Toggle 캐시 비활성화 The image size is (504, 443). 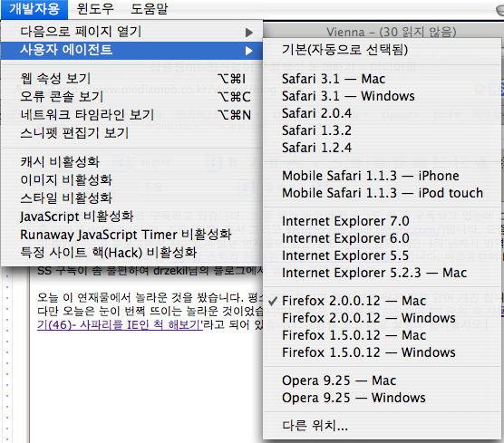point(131,161)
